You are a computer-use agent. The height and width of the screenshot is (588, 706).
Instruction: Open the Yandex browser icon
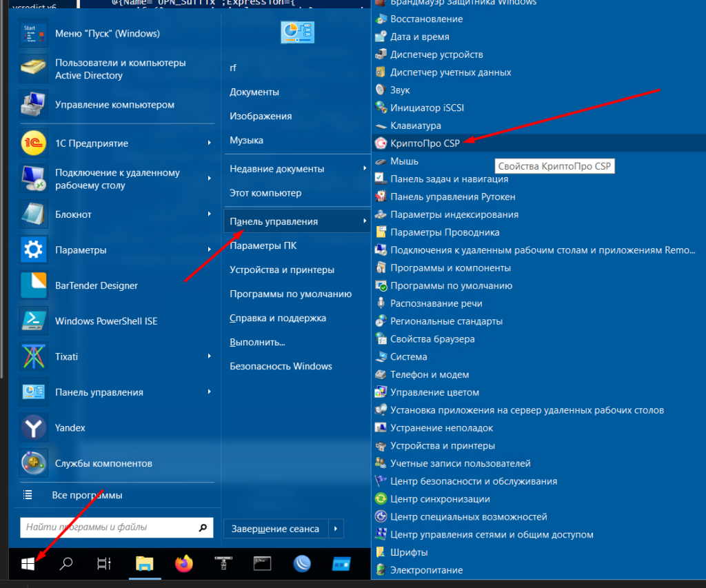(x=33, y=427)
